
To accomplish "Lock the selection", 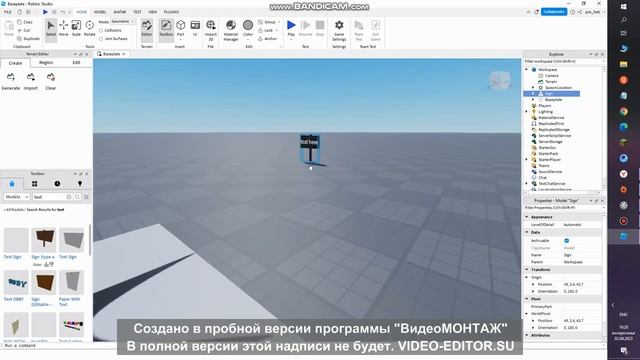I will pyautogui.click(x=266, y=30).
